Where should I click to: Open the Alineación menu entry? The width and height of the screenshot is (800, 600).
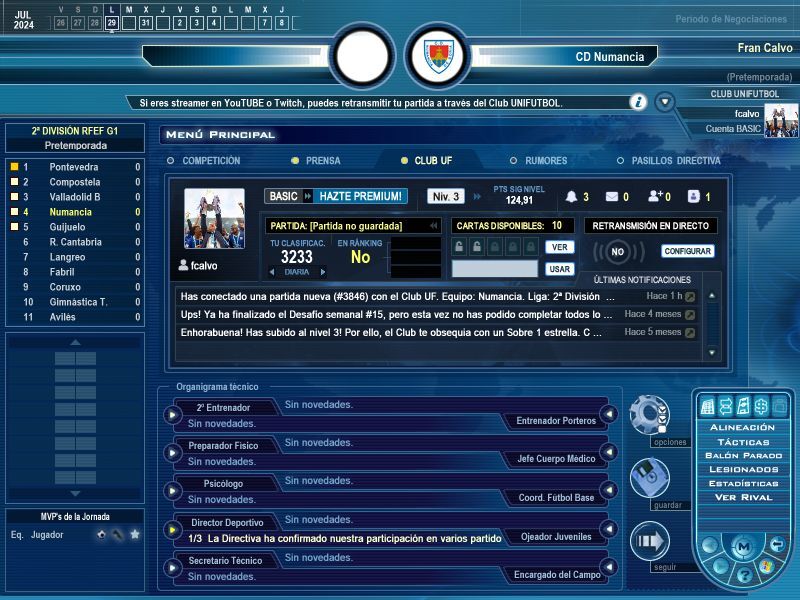coord(742,428)
